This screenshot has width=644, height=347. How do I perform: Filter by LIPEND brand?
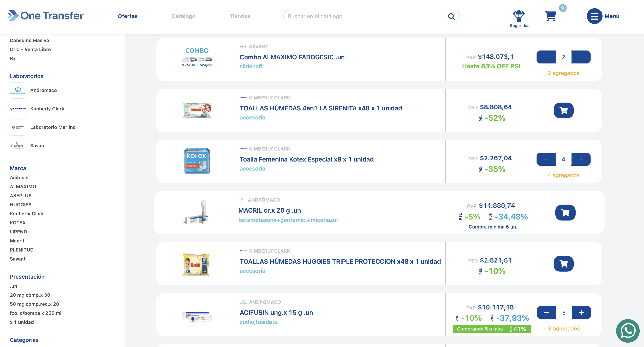pyautogui.click(x=18, y=232)
